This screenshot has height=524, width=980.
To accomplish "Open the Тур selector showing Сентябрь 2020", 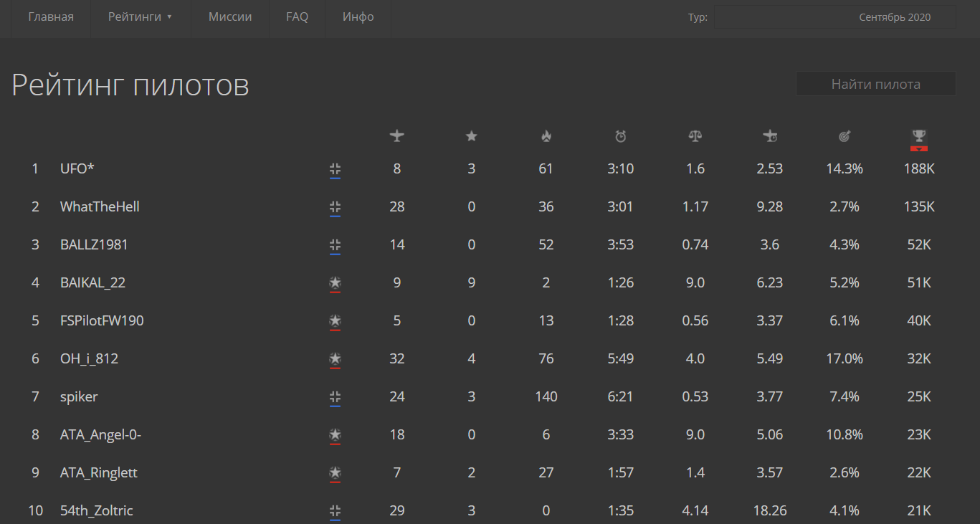I will pos(834,17).
